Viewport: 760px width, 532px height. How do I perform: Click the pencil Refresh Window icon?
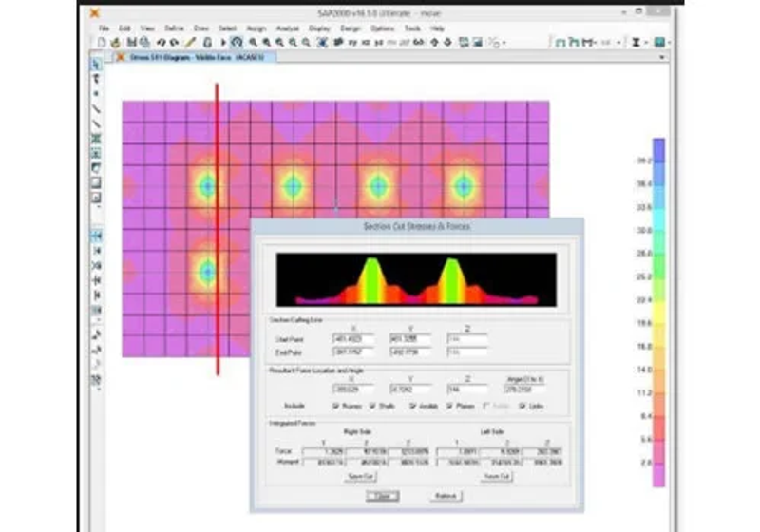click(x=191, y=43)
